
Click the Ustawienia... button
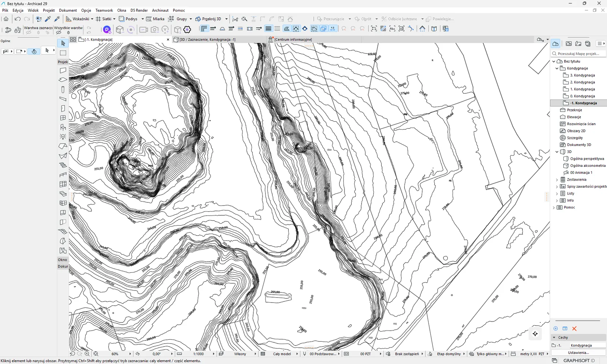click(579, 353)
